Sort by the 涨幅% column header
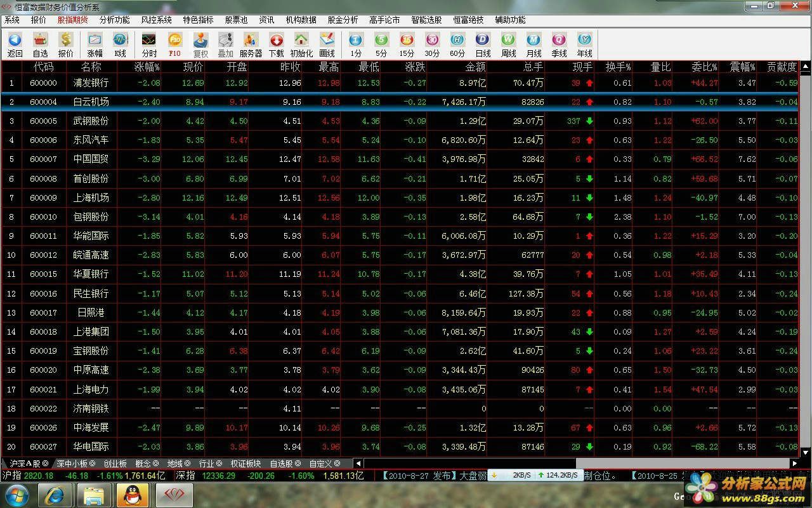 147,67
